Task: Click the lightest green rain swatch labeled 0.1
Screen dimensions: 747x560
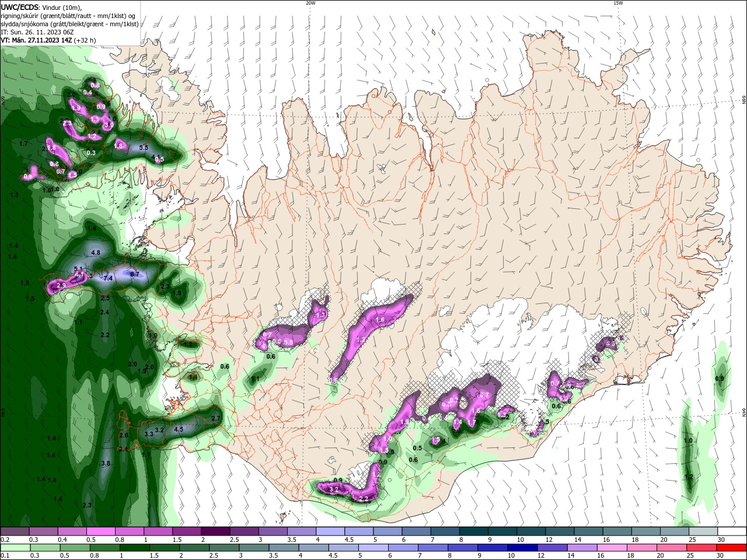Action: pyautogui.click(x=15, y=548)
